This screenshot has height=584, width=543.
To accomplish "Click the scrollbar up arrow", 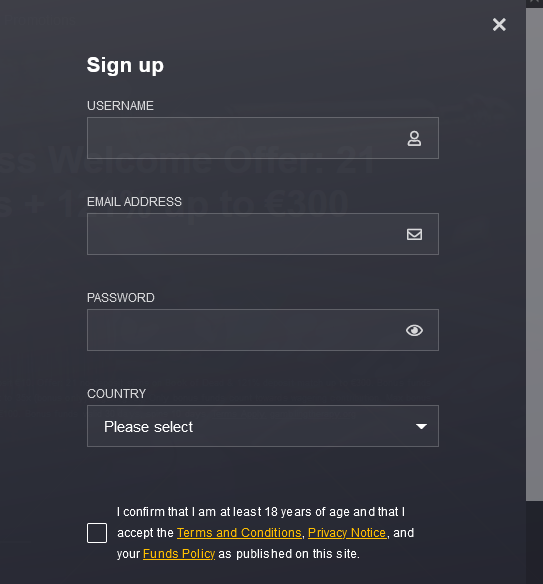I will point(534,3).
